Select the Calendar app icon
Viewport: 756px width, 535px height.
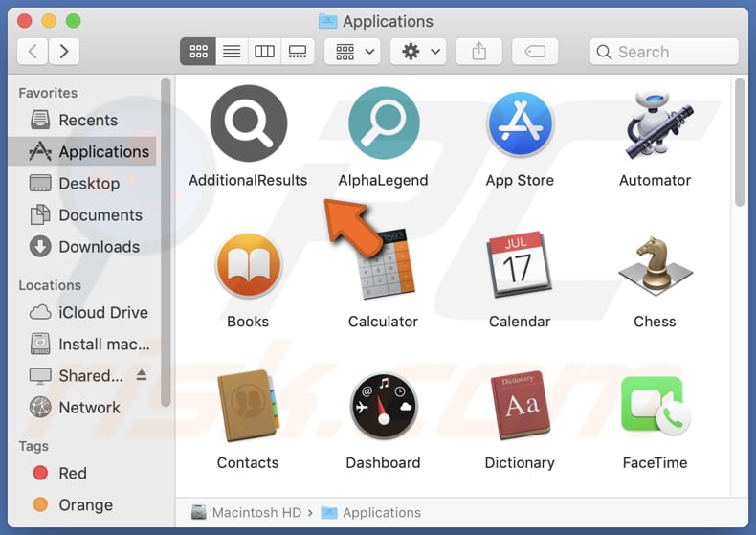pyautogui.click(x=520, y=264)
